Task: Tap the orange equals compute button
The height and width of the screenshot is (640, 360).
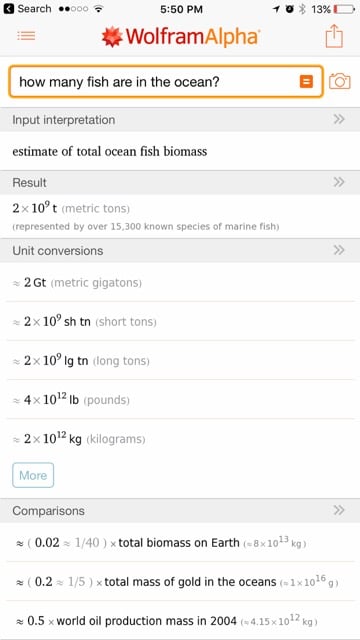Action: click(306, 82)
